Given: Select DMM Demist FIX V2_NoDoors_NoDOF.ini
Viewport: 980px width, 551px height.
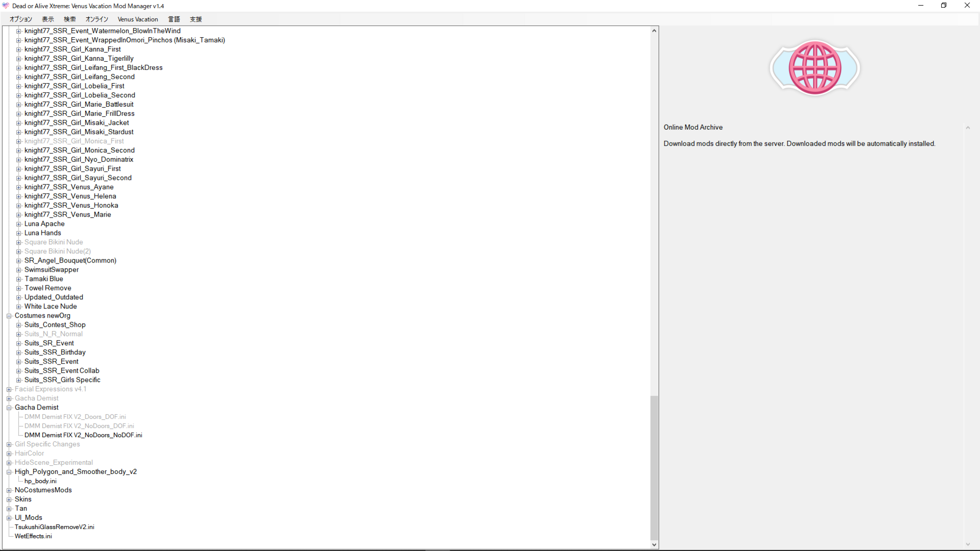Looking at the screenshot, I should pos(83,435).
